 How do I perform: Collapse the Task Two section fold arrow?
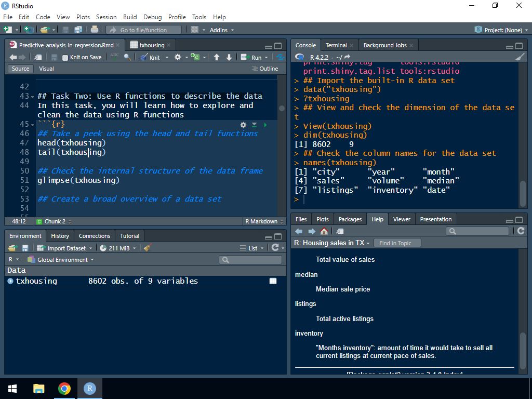pyautogui.click(x=33, y=97)
